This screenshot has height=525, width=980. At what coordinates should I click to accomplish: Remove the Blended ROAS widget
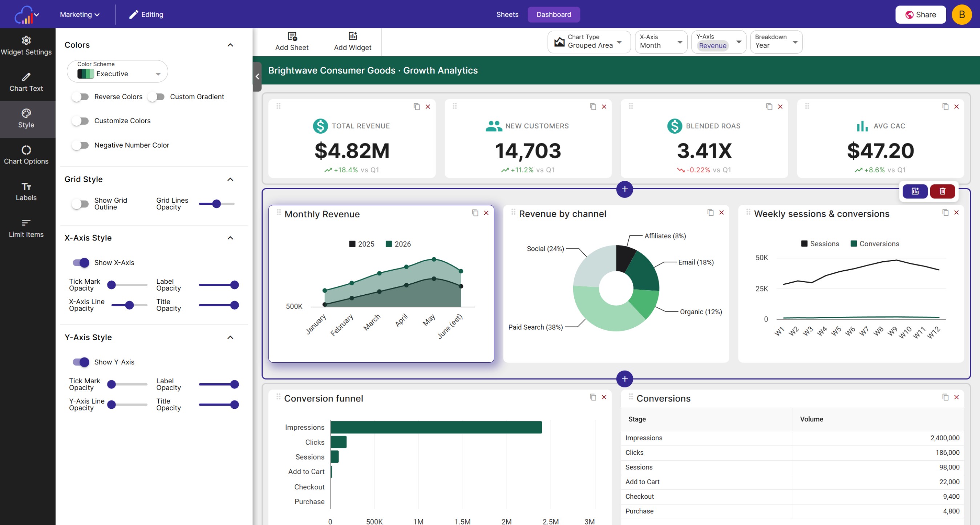pos(780,106)
